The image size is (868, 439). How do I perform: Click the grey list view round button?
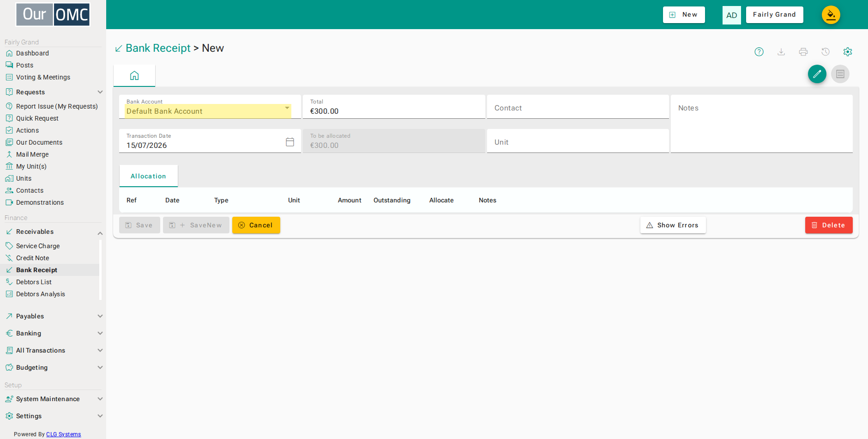coord(840,74)
